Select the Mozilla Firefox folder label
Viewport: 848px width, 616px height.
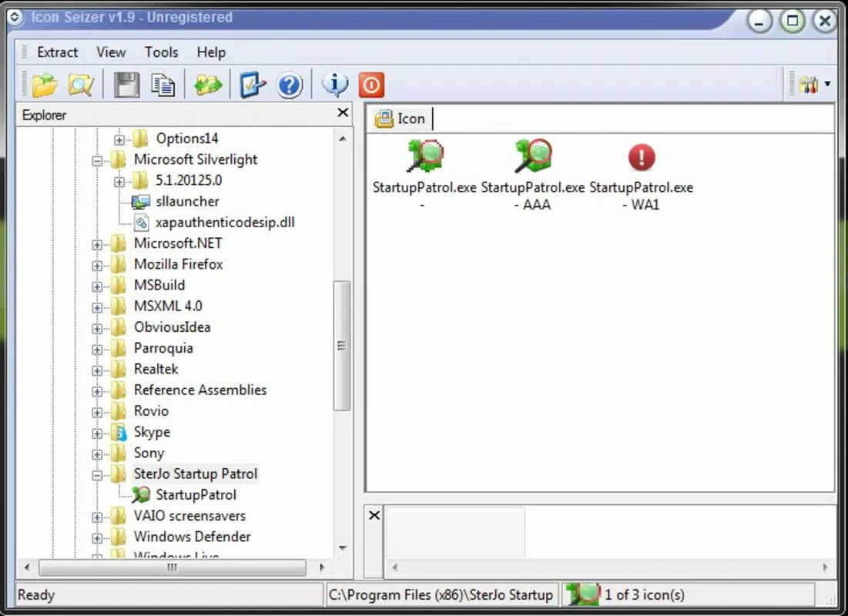(x=179, y=264)
